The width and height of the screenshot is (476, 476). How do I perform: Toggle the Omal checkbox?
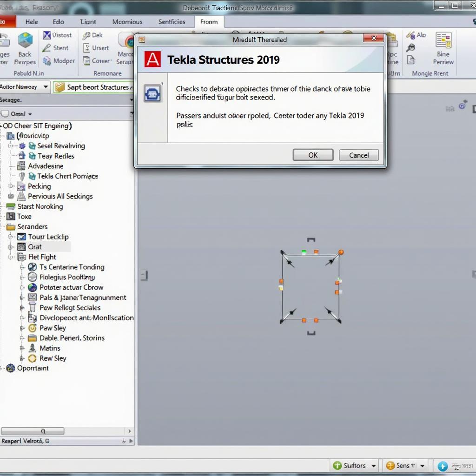pyautogui.click(x=5, y=114)
